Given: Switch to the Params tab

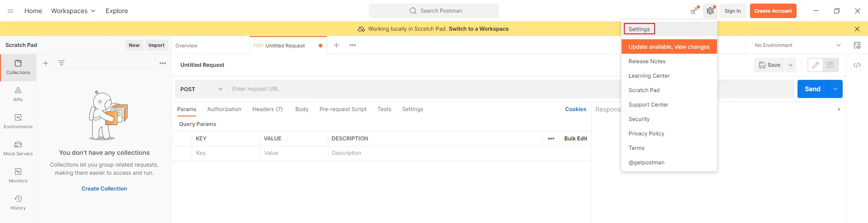Looking at the screenshot, I should [x=187, y=109].
